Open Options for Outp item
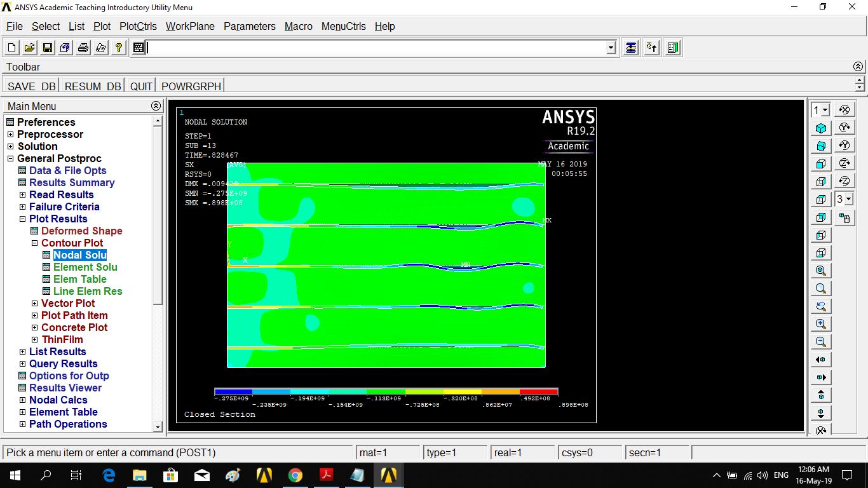The height and width of the screenshot is (488, 868). [x=69, y=376]
